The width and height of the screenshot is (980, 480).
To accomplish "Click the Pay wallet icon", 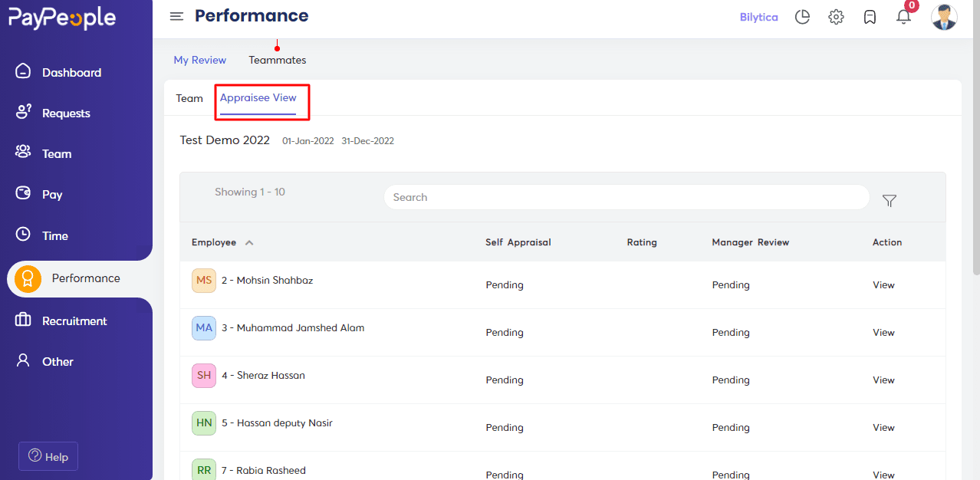I will point(24,193).
